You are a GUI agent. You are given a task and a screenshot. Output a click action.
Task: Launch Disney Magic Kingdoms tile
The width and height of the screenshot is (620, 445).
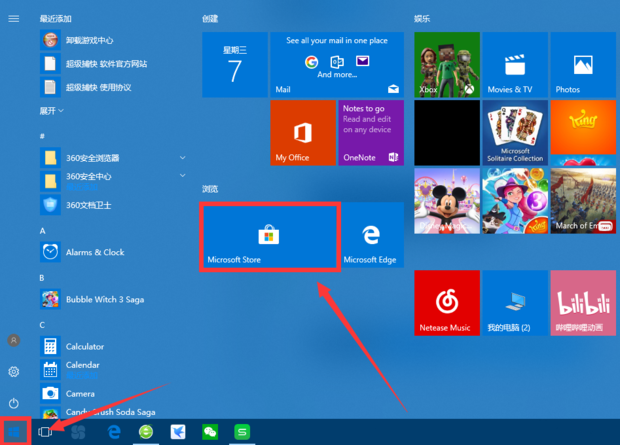[447, 201]
